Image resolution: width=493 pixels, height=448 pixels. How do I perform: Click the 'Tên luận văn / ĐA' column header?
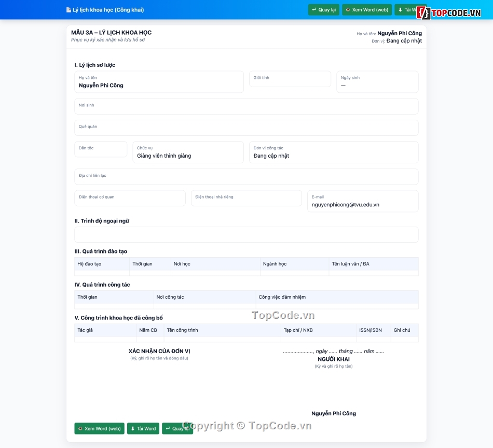(374, 264)
